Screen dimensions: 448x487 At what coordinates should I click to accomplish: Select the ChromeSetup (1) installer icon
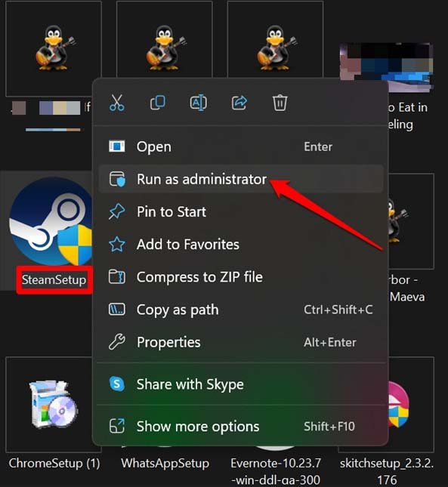pos(54,405)
